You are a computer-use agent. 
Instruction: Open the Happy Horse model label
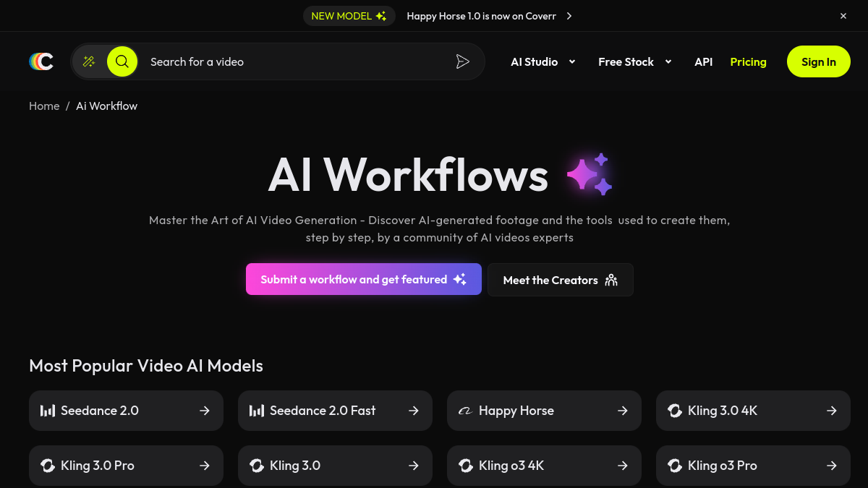(516, 411)
